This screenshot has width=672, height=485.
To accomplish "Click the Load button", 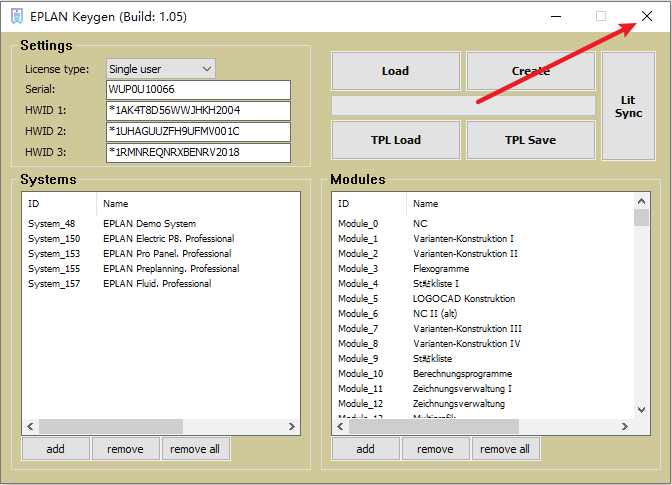I will tap(396, 71).
